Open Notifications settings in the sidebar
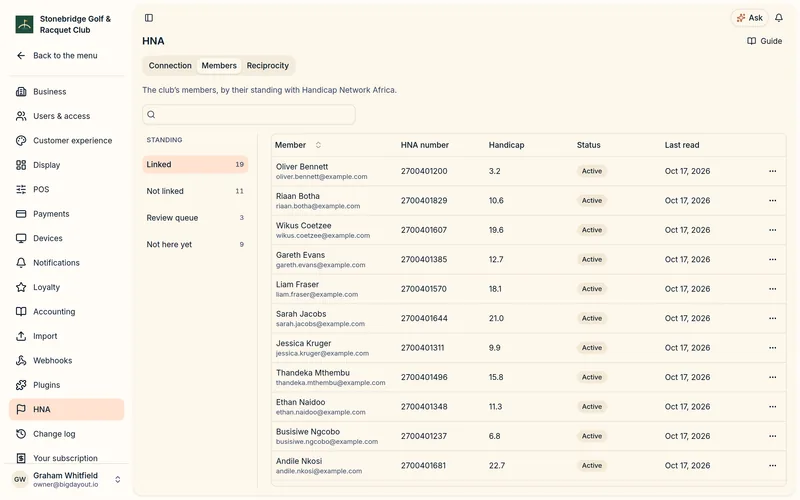The height and width of the screenshot is (500, 800). tap(66, 263)
